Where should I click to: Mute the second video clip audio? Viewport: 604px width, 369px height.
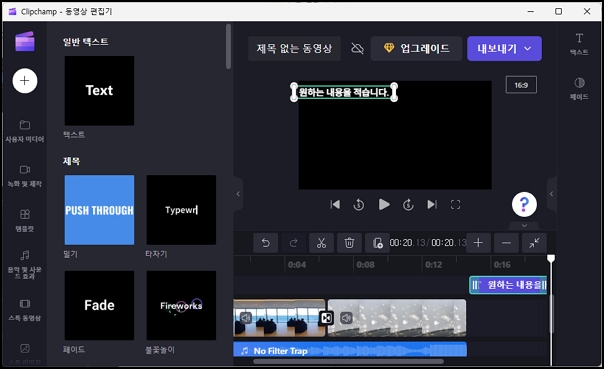(x=346, y=318)
